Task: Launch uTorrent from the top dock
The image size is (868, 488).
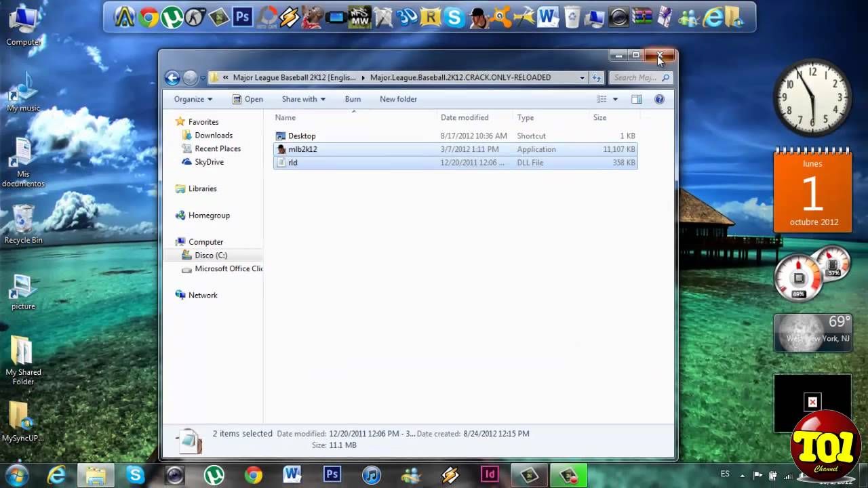Action: click(x=172, y=17)
